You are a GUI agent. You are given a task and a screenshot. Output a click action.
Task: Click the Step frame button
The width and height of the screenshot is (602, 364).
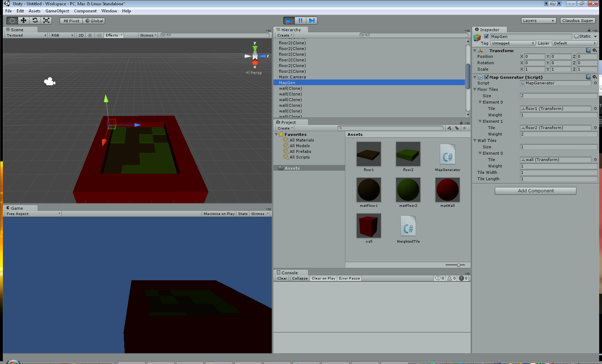(x=312, y=21)
